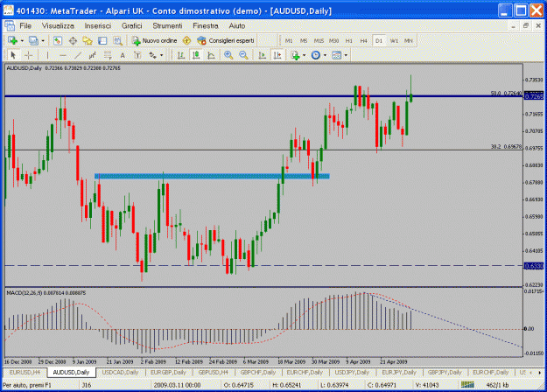Open the periodicity clock icon
This screenshot has width=547, height=392.
point(316,55)
